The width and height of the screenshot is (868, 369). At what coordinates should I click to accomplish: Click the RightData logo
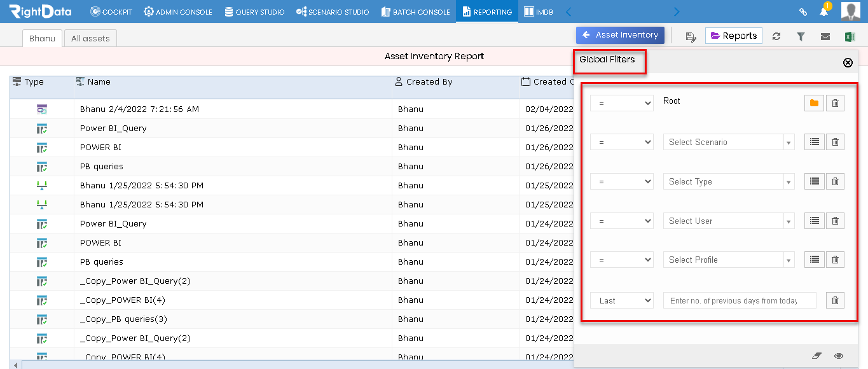(x=40, y=11)
